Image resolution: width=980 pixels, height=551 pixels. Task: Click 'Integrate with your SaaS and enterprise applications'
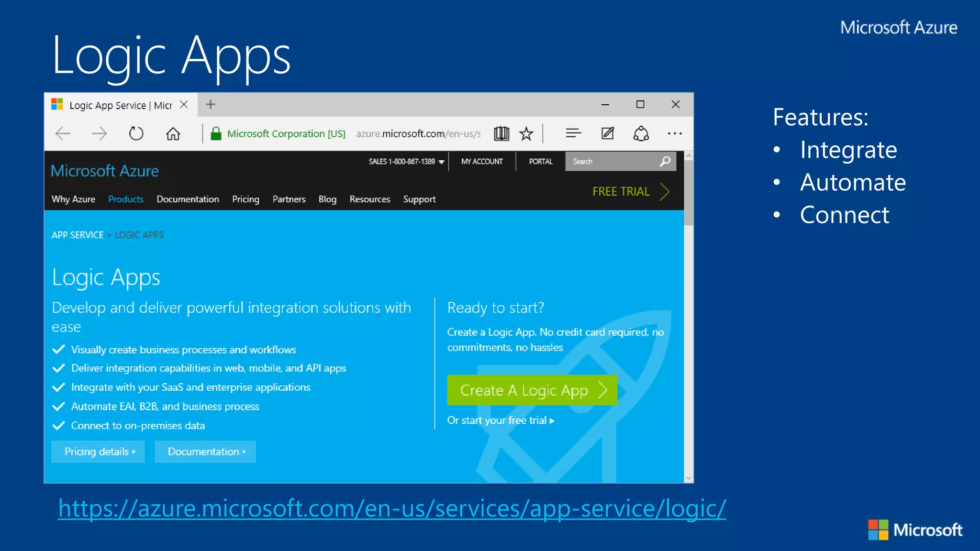[x=190, y=387]
